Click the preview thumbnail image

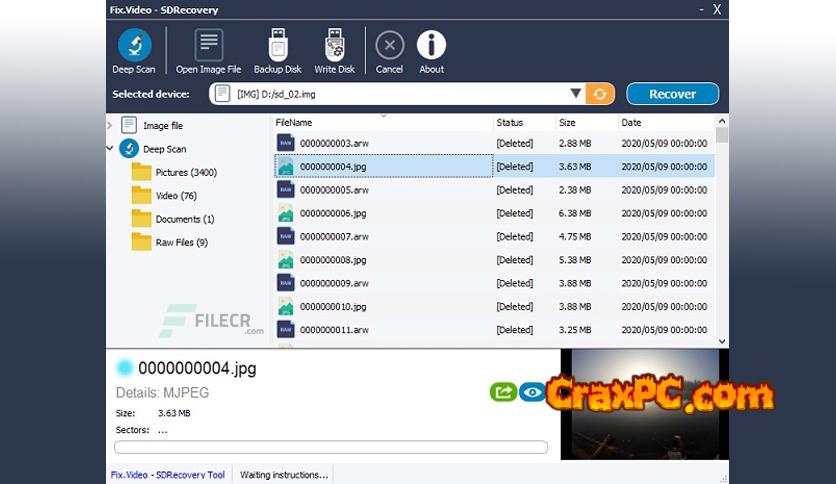click(639, 403)
